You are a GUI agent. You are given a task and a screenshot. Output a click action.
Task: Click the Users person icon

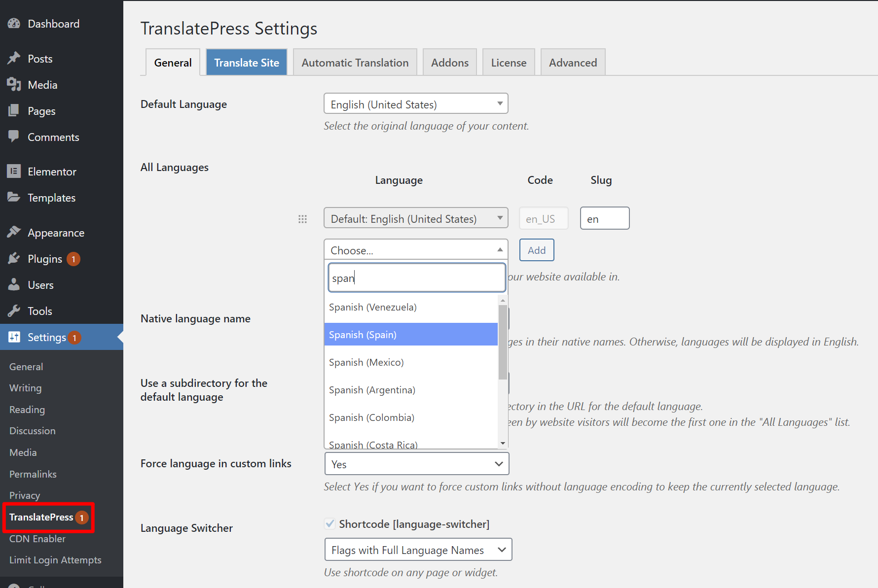pos(14,285)
